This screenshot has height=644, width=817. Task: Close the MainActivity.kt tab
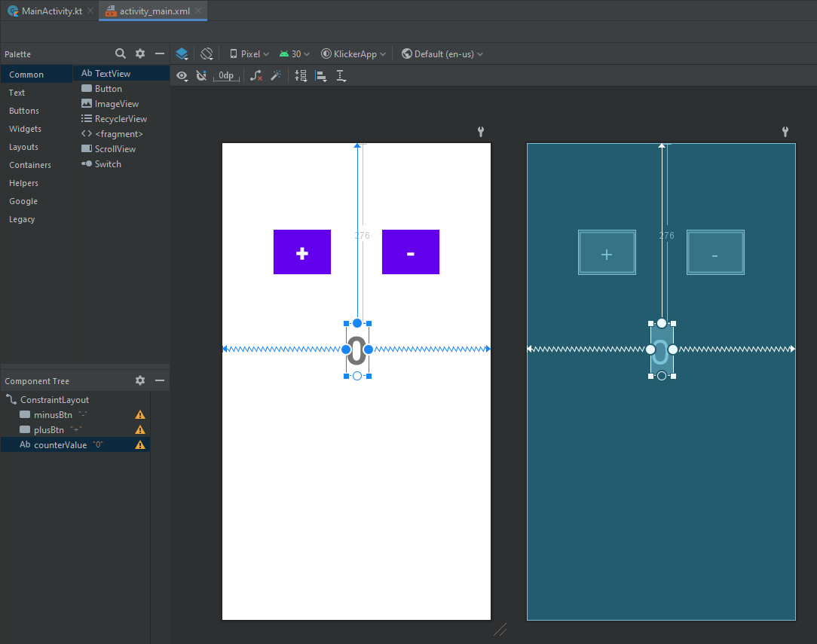[x=90, y=11]
